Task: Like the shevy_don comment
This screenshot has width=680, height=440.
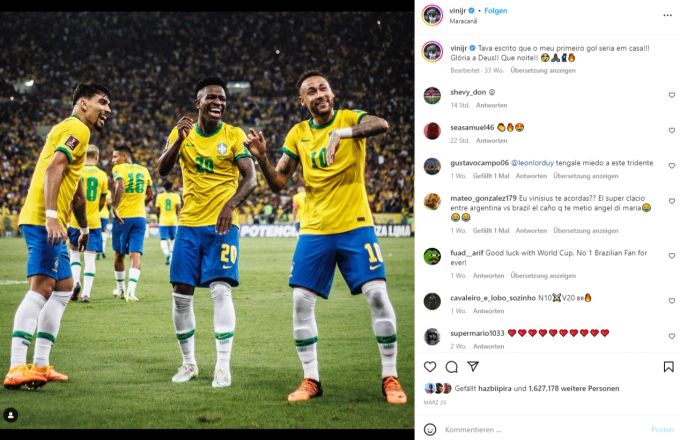Action: (671, 95)
